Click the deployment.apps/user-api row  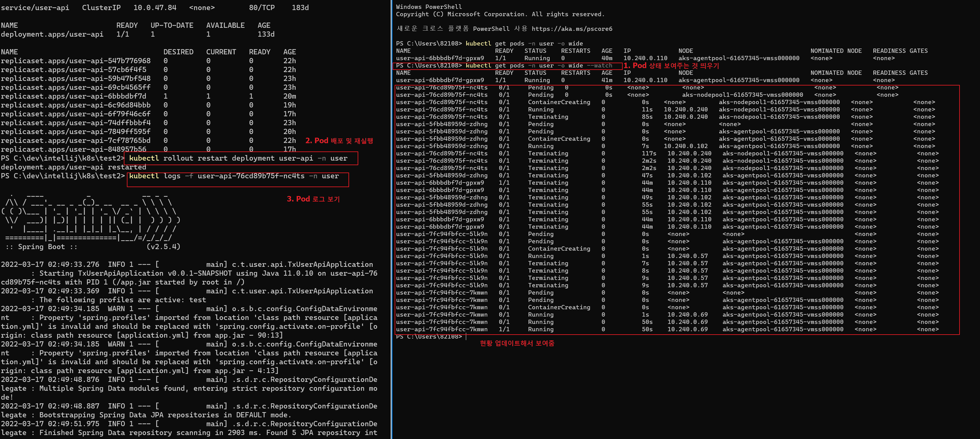click(x=52, y=34)
